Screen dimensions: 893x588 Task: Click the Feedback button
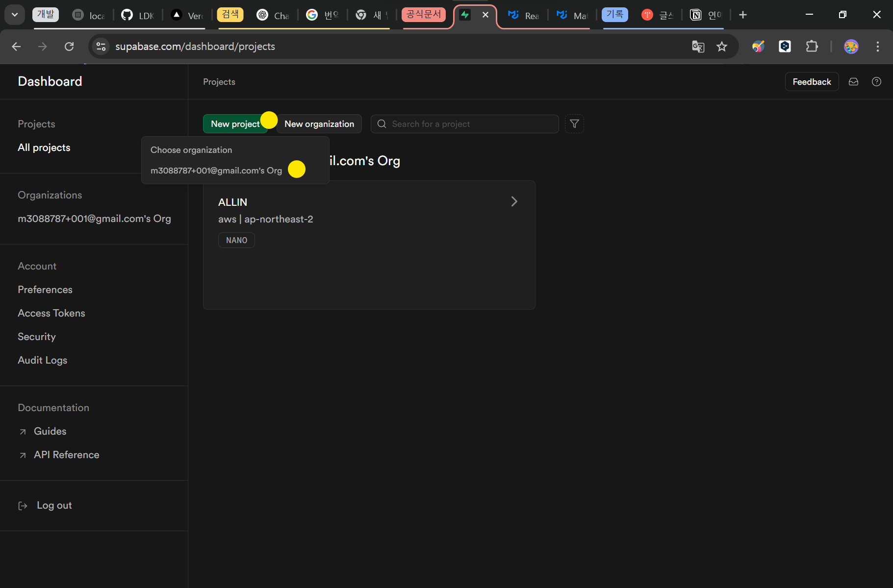pos(812,82)
